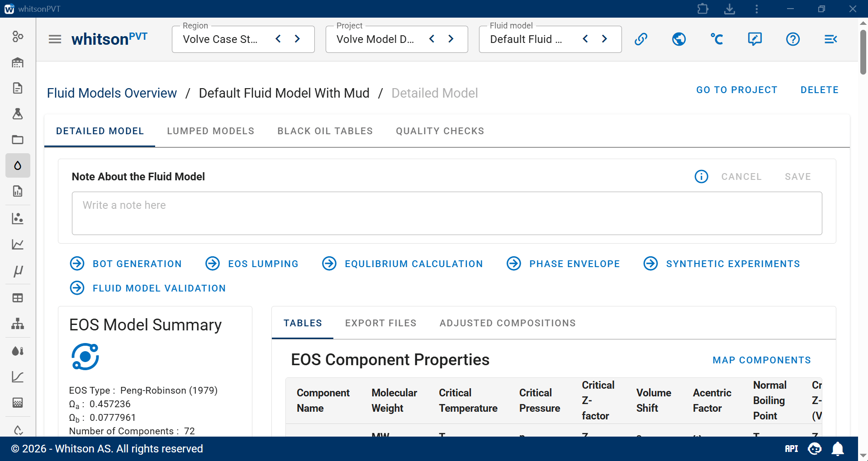Select the DETAILED MODEL tab
868x461 pixels.
[x=100, y=131]
